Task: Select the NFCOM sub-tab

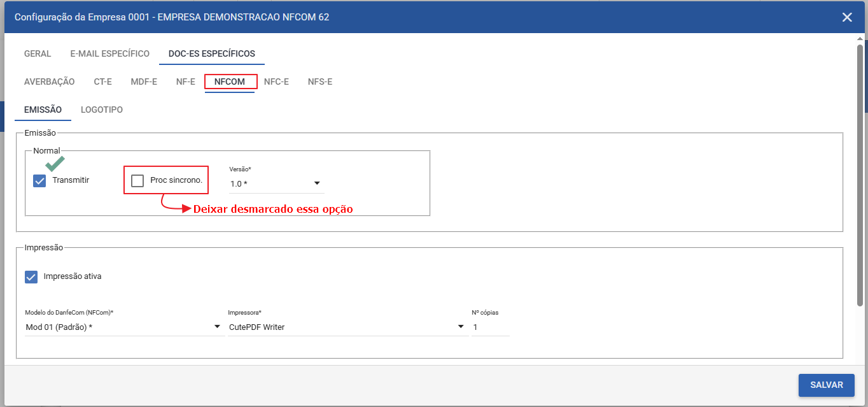Action: point(230,82)
